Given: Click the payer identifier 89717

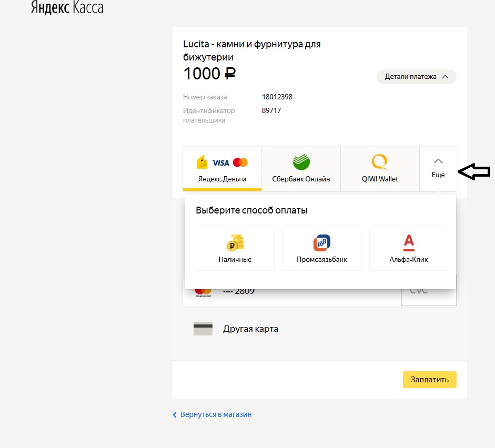Looking at the screenshot, I should pos(271,110).
